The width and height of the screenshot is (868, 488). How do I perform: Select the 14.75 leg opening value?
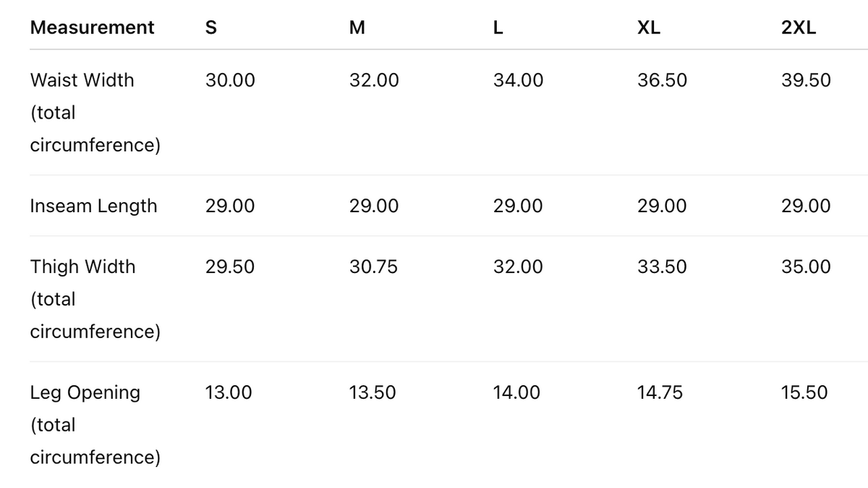(x=660, y=392)
